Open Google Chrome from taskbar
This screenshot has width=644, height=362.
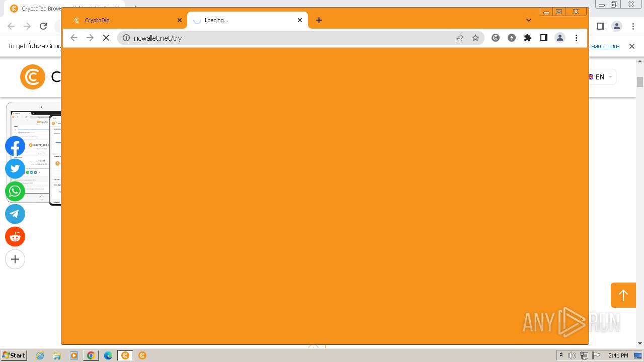pyautogui.click(x=91, y=355)
